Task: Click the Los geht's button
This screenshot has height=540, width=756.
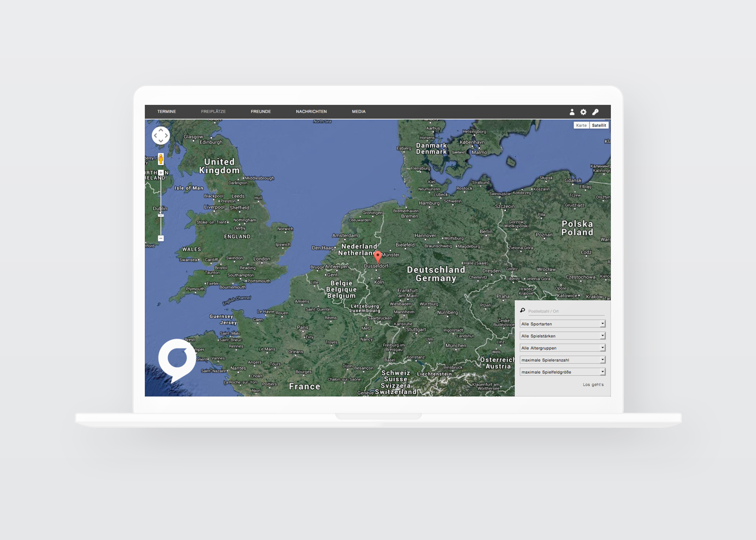Action: (593, 384)
